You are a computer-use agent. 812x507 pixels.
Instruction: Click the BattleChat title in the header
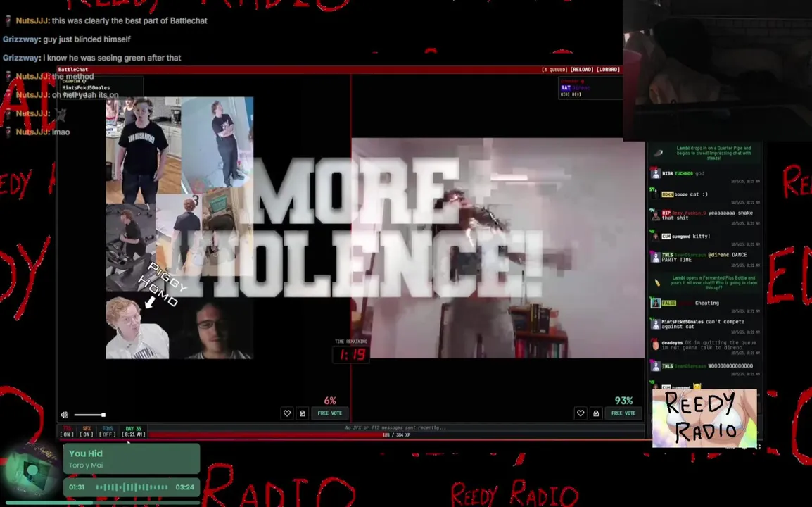pos(73,70)
